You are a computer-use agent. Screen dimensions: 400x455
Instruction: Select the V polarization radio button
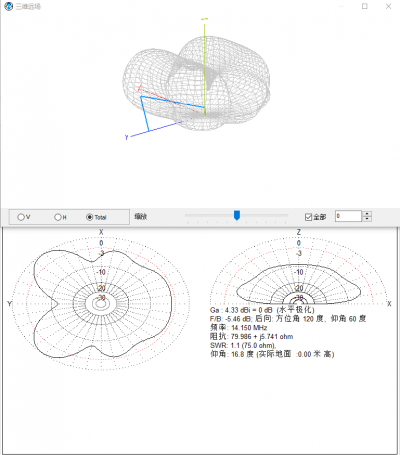[x=21, y=217]
